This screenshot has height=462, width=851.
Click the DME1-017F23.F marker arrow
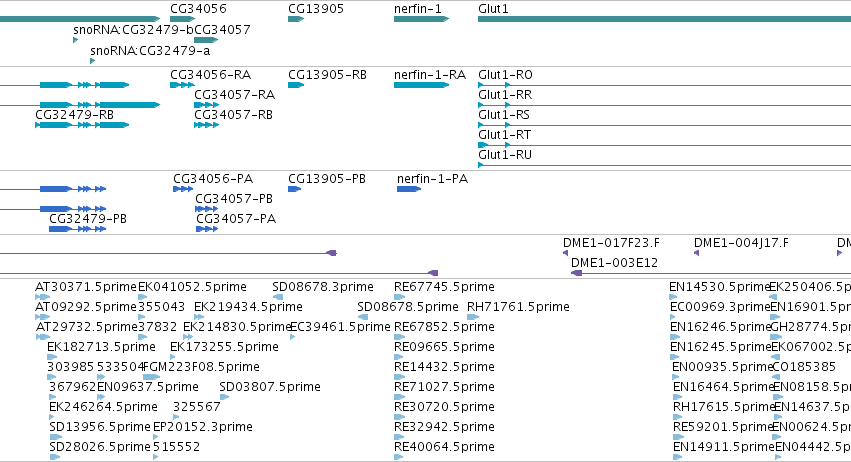(566, 253)
